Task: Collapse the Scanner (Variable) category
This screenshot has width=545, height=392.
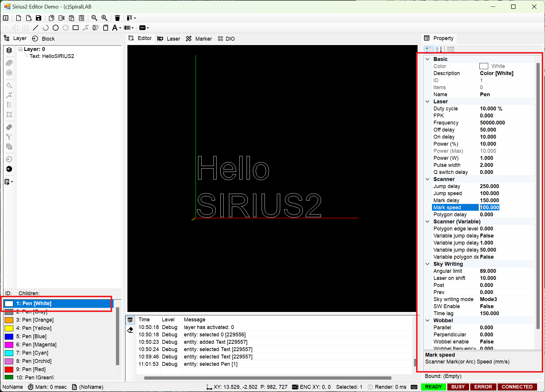Action: pyautogui.click(x=428, y=222)
